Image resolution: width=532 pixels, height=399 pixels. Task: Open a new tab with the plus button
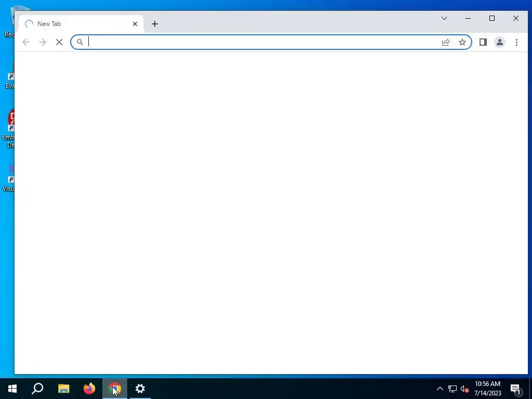click(155, 24)
